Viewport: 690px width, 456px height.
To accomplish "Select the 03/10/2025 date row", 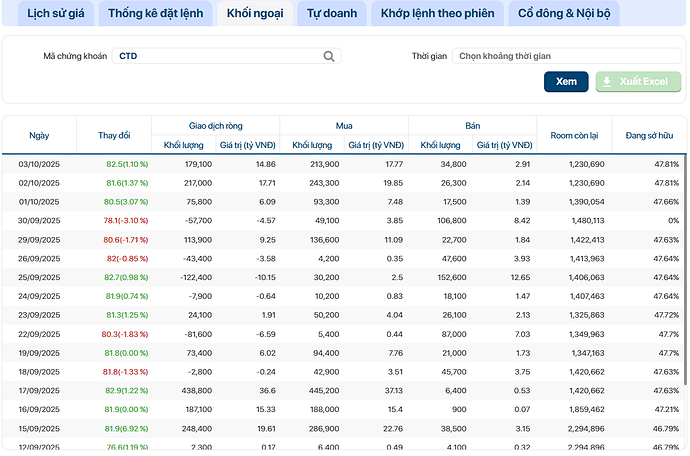I will (39, 164).
